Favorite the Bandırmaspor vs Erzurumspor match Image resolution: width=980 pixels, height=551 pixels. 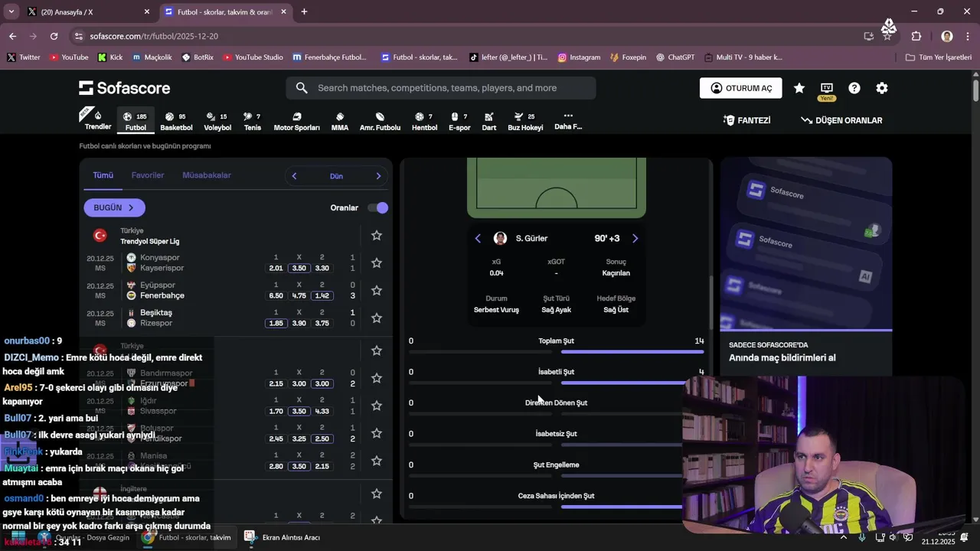(377, 378)
